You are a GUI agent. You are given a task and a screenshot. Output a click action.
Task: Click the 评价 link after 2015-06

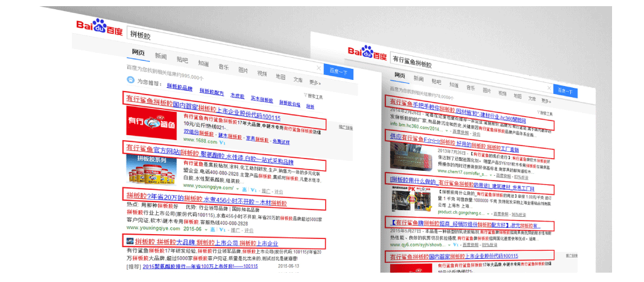click(248, 230)
